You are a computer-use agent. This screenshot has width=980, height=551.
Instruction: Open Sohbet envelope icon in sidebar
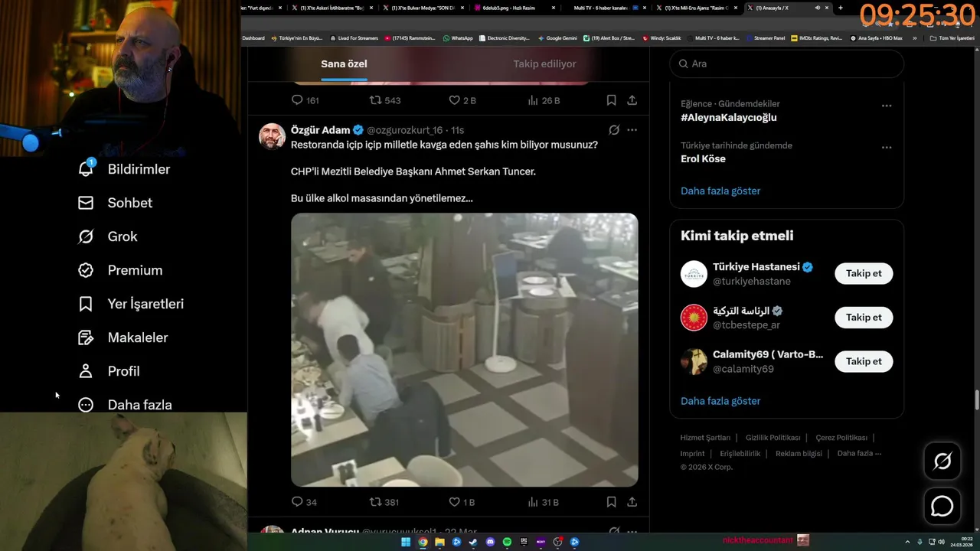pyautogui.click(x=86, y=203)
